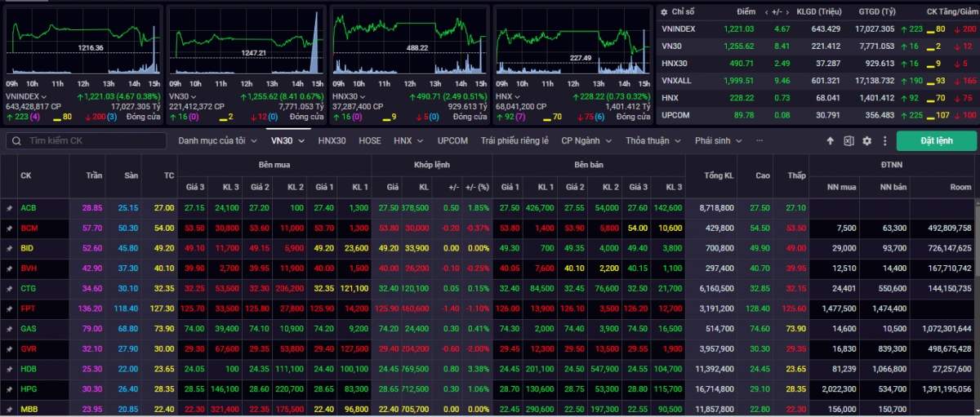The width and height of the screenshot is (980, 417).
Task: Open Trái phiếu riêng lẻ tab
Action: [514, 140]
